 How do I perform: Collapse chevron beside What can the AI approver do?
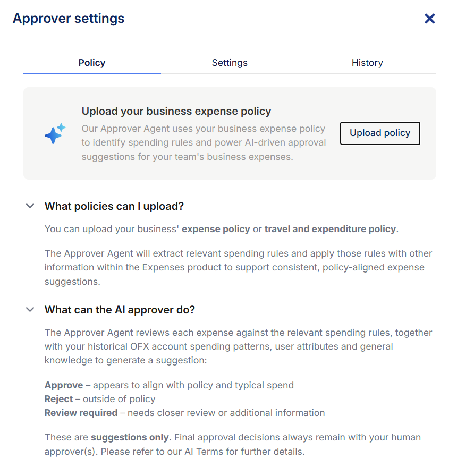coord(30,310)
